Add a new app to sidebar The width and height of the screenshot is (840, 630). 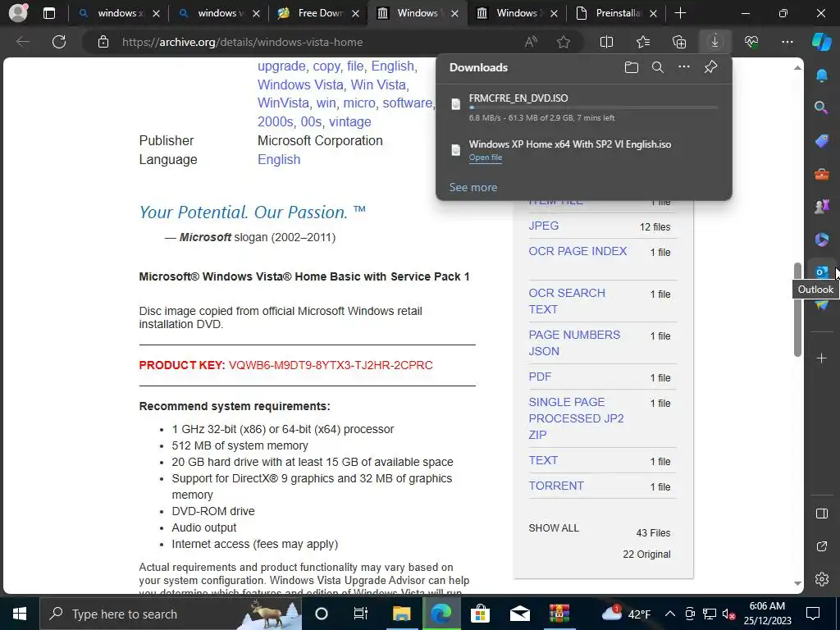(821, 358)
